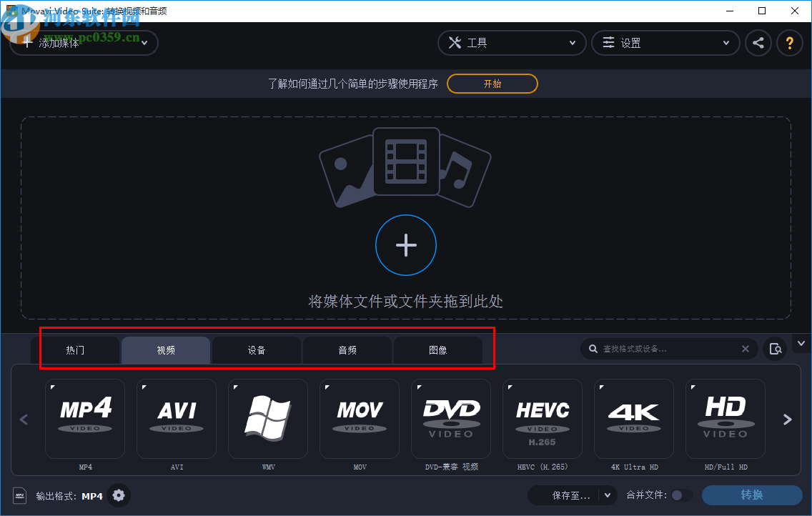The image size is (812, 516).
Task: Open the 设备 devices tab
Action: (x=257, y=350)
